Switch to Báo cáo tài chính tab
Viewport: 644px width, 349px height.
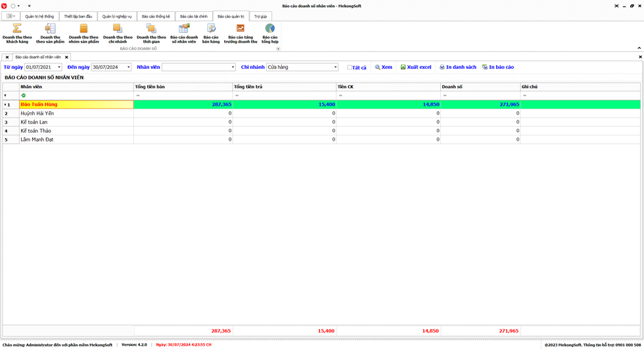click(x=193, y=16)
